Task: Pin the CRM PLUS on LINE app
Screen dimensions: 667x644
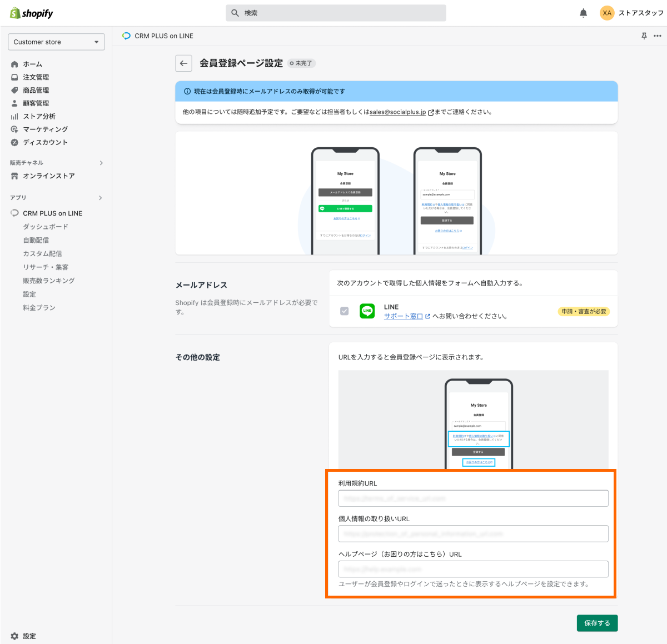Action: [644, 36]
